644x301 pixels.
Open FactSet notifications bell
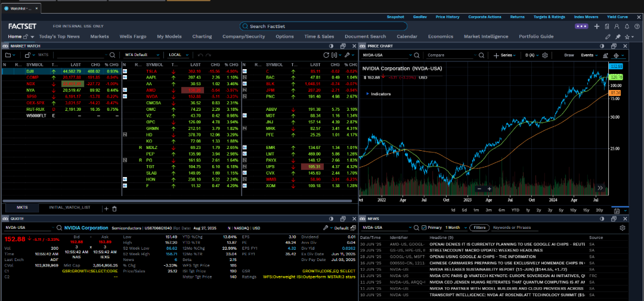(627, 26)
